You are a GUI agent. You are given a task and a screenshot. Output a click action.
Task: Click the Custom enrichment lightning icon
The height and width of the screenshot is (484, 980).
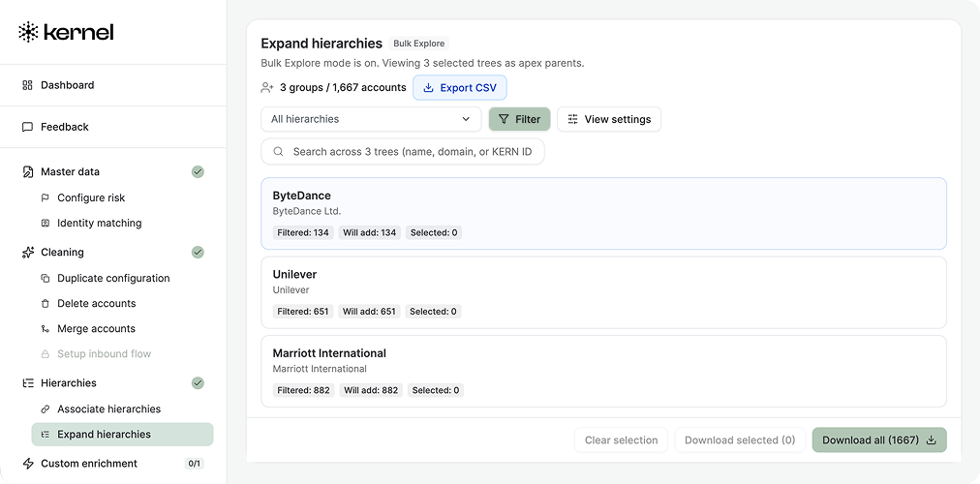coord(27,464)
